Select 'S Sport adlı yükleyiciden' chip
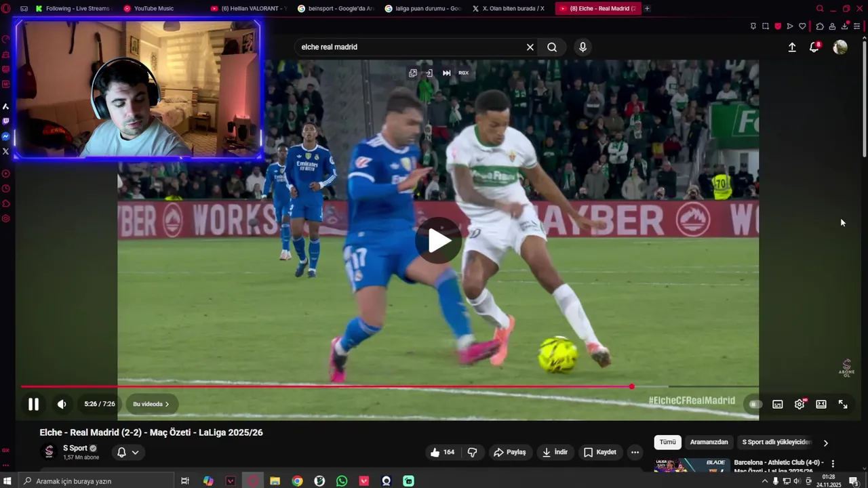Screen dimensions: 868x488 tap(776, 442)
